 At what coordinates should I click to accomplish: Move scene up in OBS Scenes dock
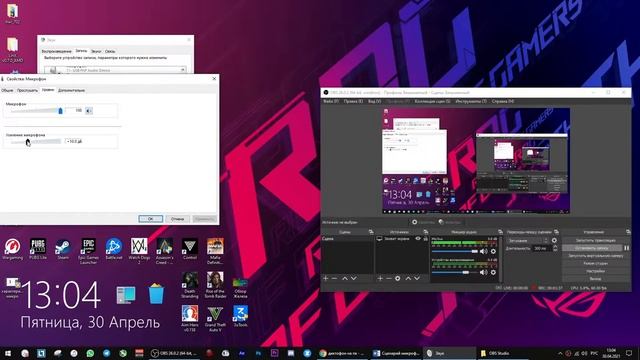pyautogui.click(x=345, y=278)
